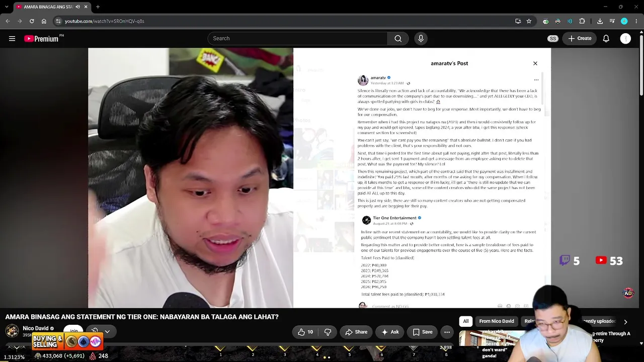Click the Tier One Entertainment page name
Viewport: 644px width, 362px height.
point(394,218)
